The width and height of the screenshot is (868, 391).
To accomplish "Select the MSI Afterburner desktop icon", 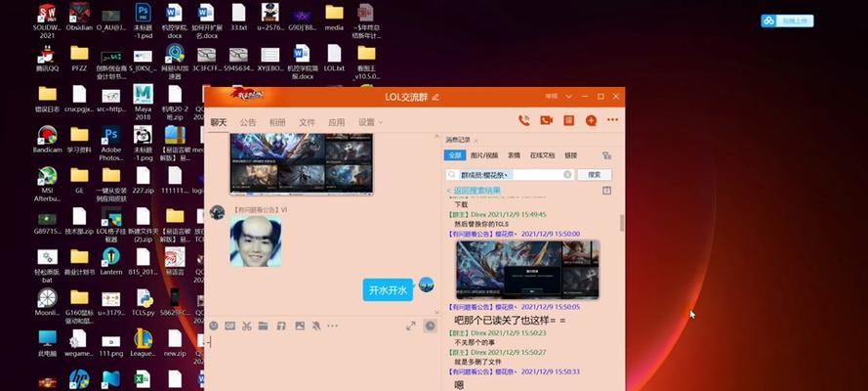I will [x=47, y=184].
